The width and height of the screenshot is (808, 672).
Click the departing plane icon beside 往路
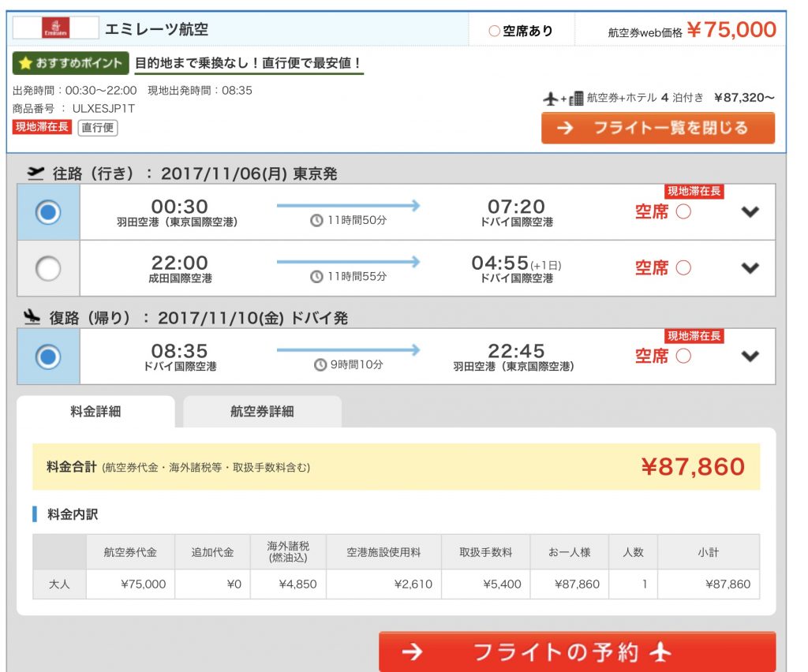point(35,173)
